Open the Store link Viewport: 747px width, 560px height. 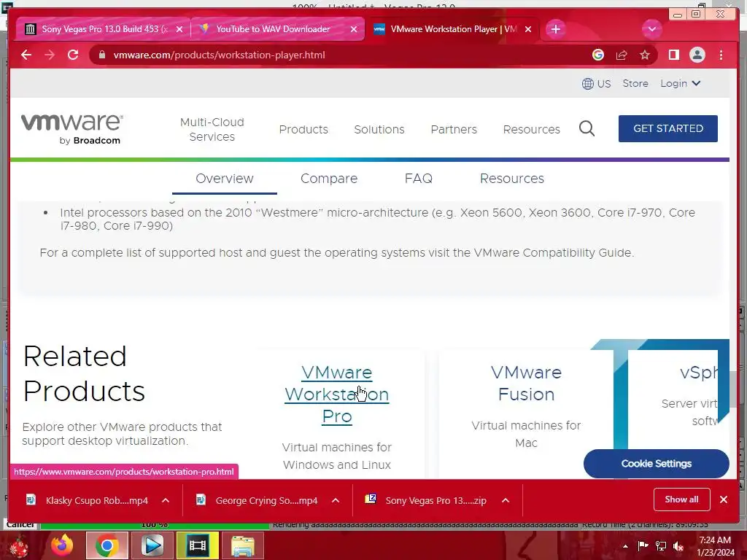tap(635, 83)
